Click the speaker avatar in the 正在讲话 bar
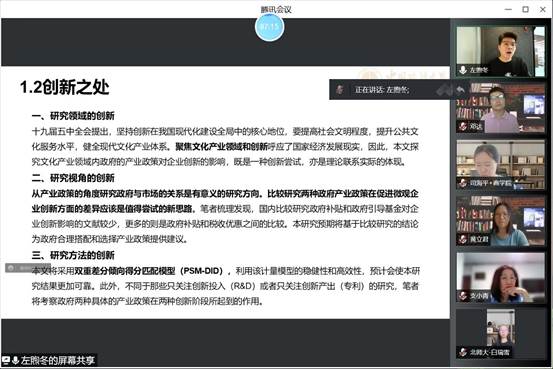553x369 pixels. (340, 90)
